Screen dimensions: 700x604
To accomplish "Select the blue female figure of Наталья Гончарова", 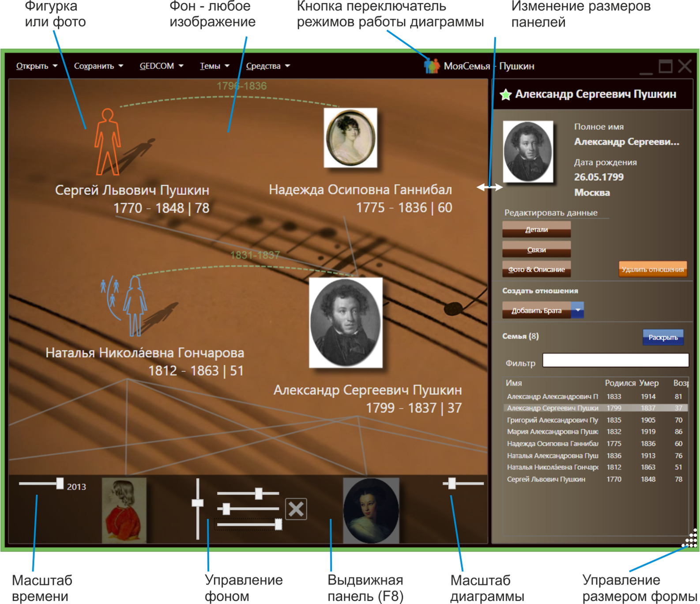I will [x=135, y=306].
